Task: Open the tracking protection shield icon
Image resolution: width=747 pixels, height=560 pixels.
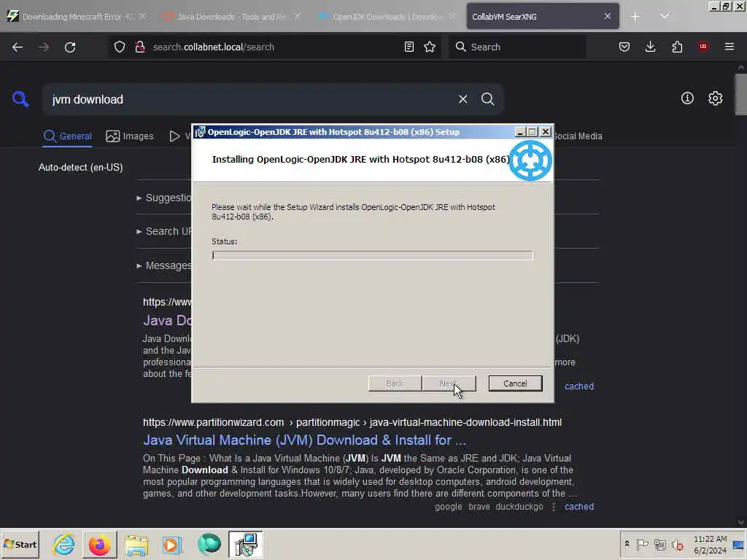Action: click(120, 47)
